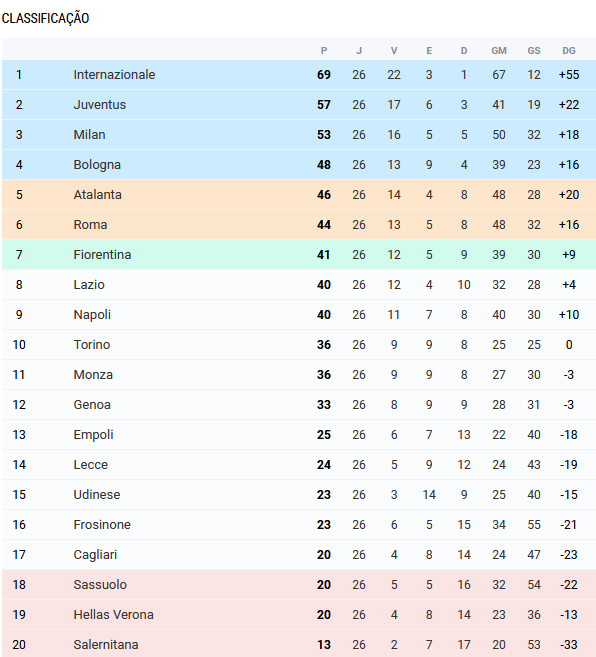Select Juventus in the standings
The width and height of the screenshot is (596, 657).
pyautogui.click(x=100, y=104)
